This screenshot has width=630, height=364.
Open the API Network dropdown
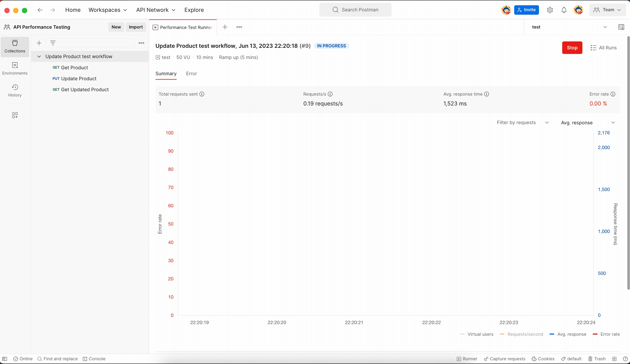pos(156,10)
